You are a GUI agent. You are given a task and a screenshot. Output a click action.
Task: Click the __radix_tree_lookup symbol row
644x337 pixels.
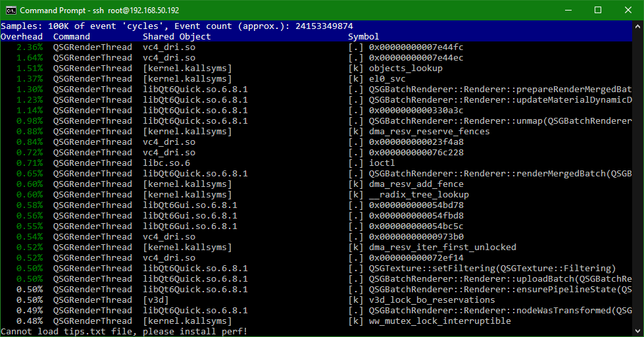316,194
